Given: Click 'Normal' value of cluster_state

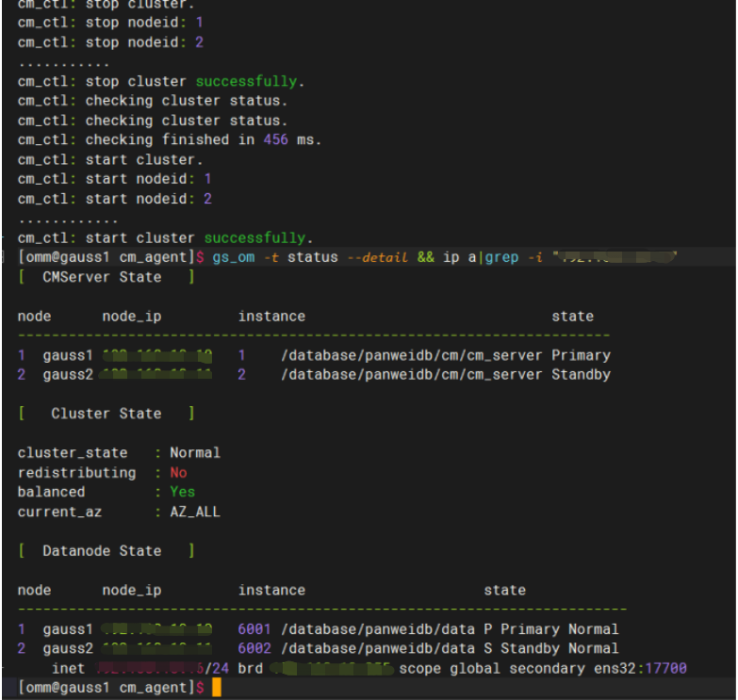Looking at the screenshot, I should click(195, 452).
